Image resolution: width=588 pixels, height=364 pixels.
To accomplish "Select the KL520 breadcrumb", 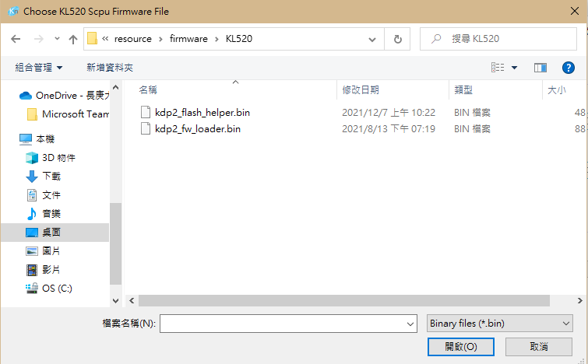I will coord(239,39).
